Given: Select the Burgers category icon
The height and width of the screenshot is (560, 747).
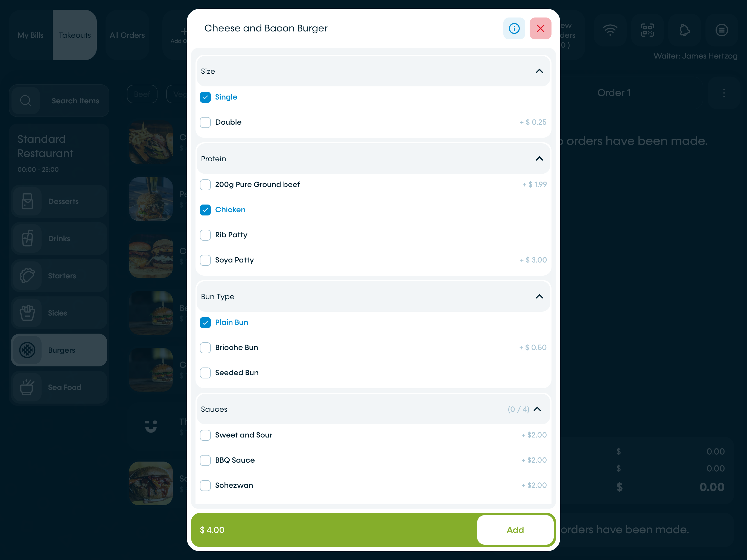Looking at the screenshot, I should pyautogui.click(x=27, y=350).
